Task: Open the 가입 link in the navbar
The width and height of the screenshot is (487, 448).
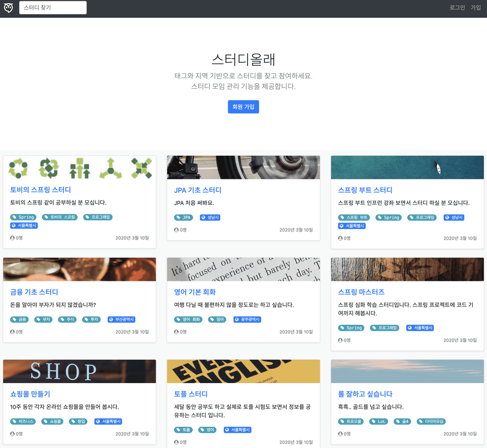Action: 475,8
